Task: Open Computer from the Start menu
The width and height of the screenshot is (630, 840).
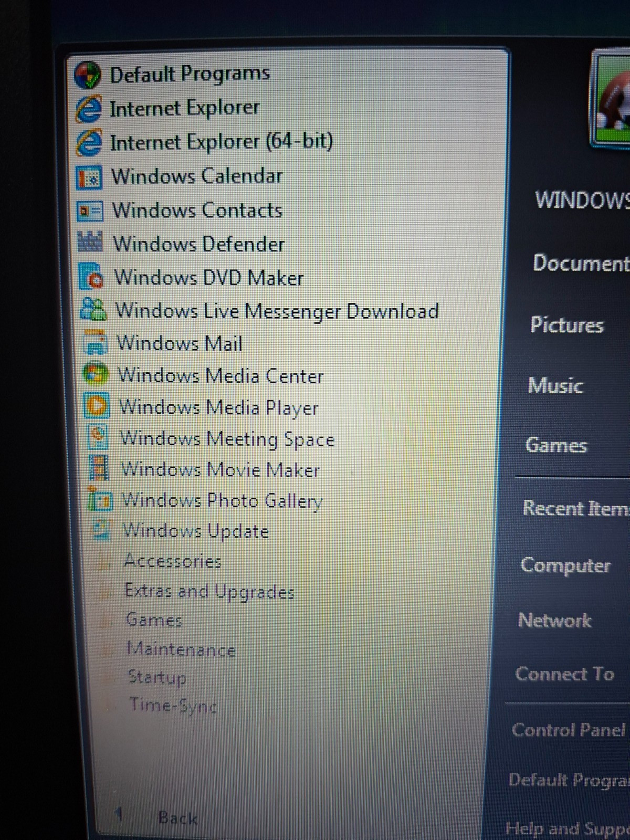Action: [x=565, y=565]
